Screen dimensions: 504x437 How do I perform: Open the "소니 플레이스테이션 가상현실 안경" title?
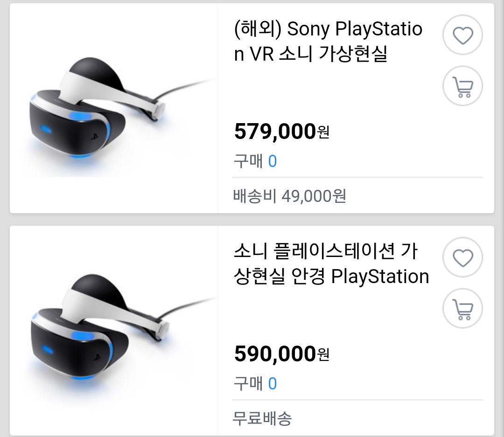tap(330, 264)
